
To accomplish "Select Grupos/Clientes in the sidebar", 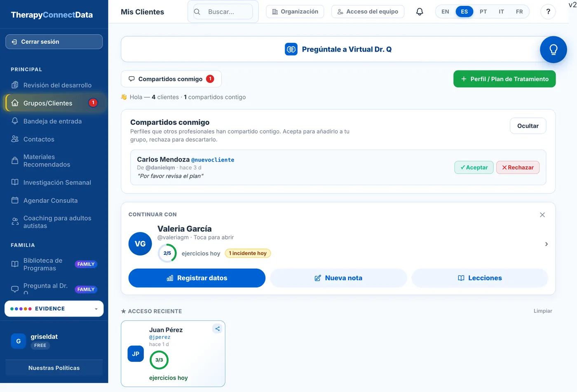I will [x=54, y=103].
